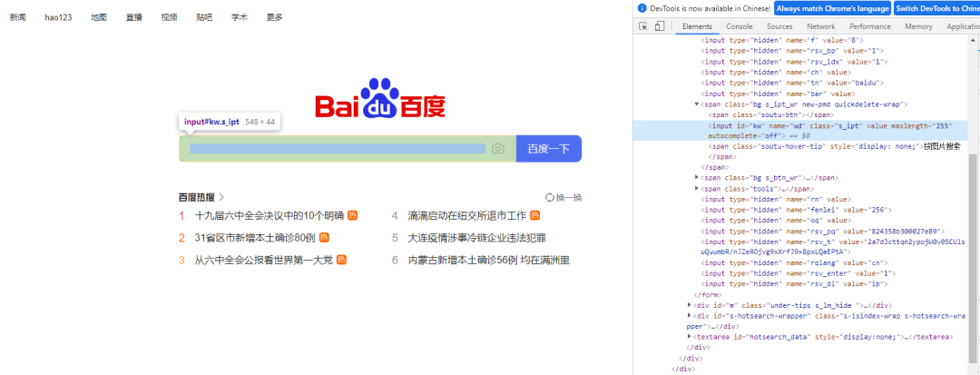The height and width of the screenshot is (375, 980).
Task: Select hidden input name rsv_idx line
Action: click(x=794, y=61)
